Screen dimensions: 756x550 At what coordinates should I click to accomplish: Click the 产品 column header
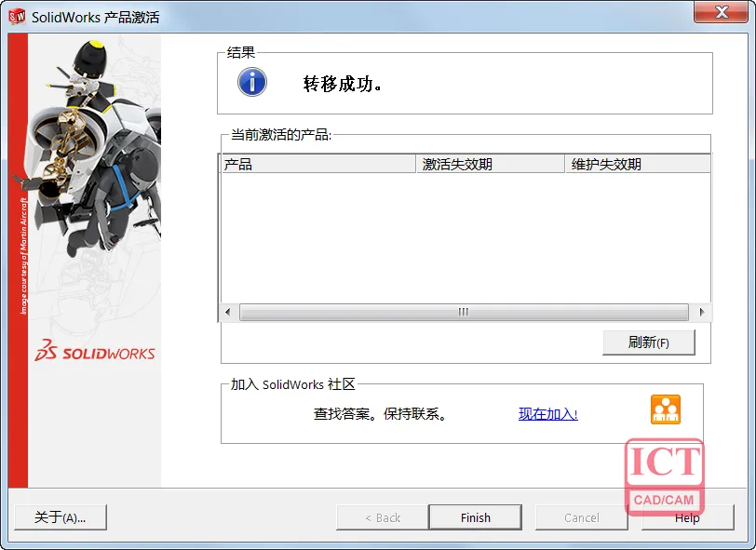(x=318, y=164)
